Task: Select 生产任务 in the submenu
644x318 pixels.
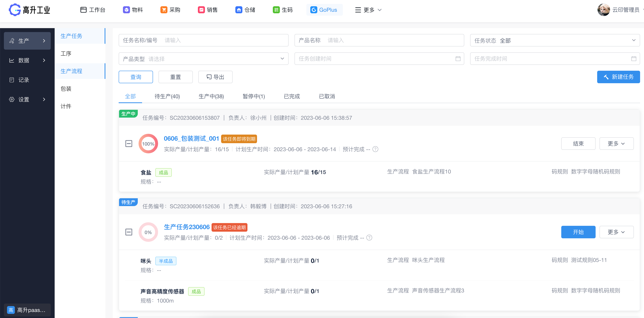Action: [x=80, y=36]
